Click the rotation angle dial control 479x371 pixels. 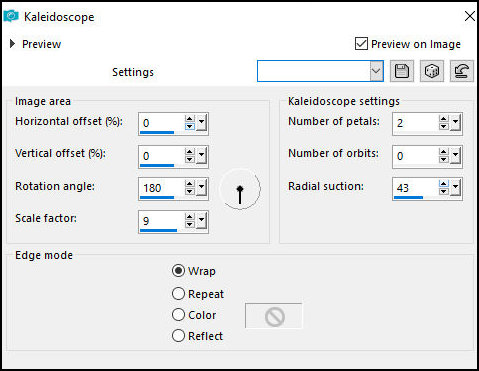pyautogui.click(x=240, y=189)
